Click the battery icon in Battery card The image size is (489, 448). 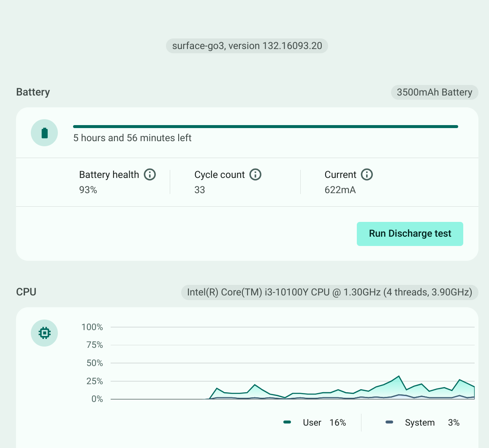(x=44, y=133)
